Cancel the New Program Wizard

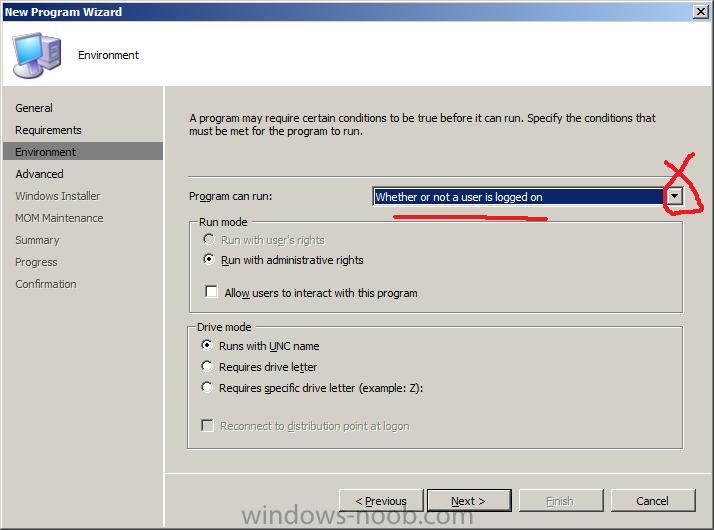pos(653,501)
